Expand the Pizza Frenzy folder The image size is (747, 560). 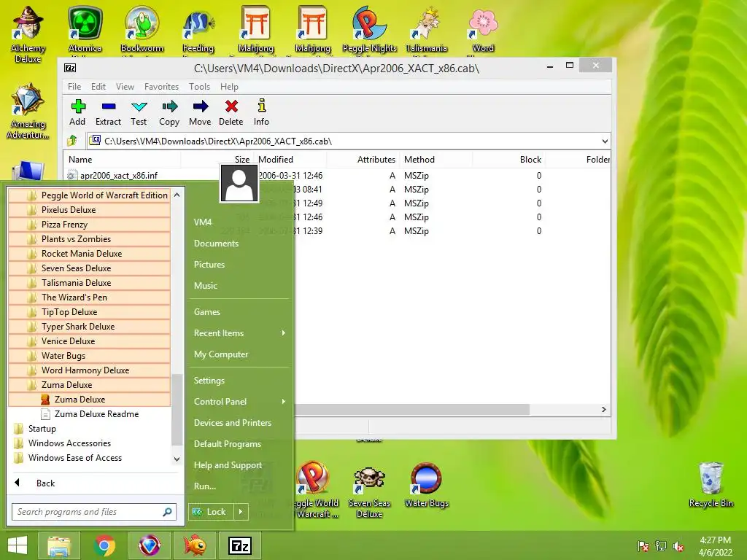[x=90, y=225]
